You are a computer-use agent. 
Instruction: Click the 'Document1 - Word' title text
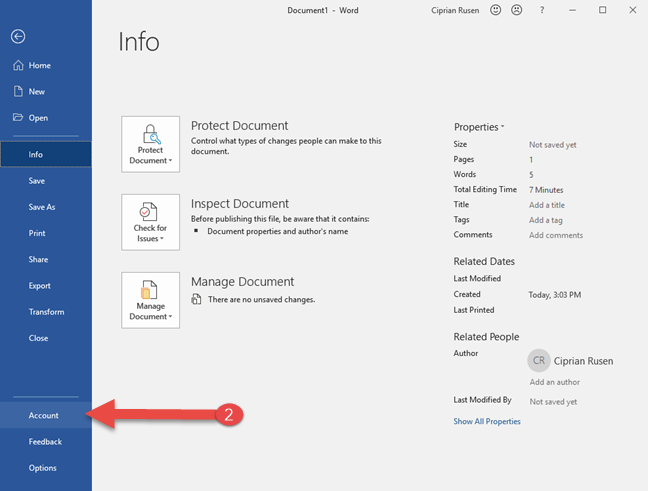point(323,10)
